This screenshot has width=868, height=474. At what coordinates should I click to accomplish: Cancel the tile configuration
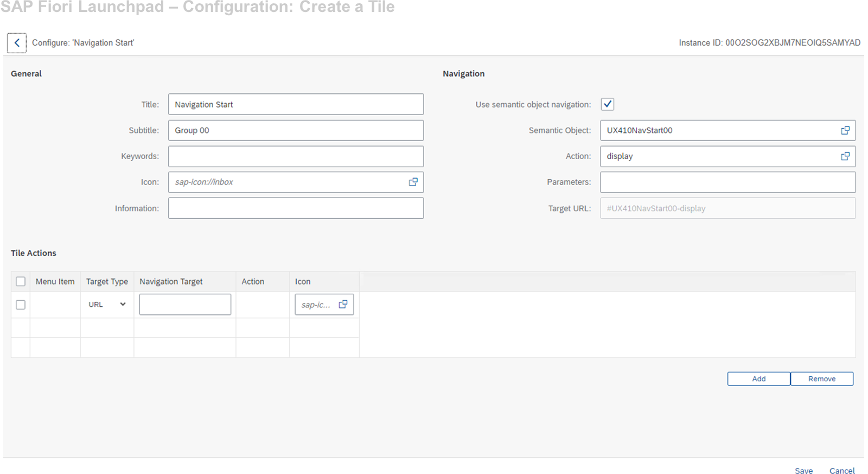pos(842,471)
